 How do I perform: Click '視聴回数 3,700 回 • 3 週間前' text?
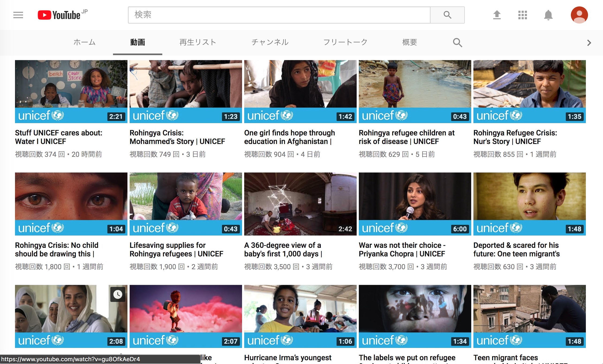coord(403,267)
